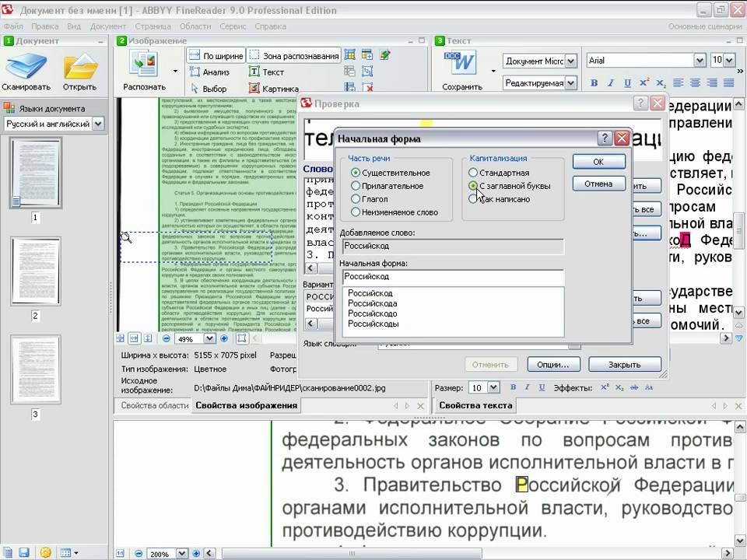The image size is (747, 560).
Task: Click the Отмена button
Action: (598, 184)
